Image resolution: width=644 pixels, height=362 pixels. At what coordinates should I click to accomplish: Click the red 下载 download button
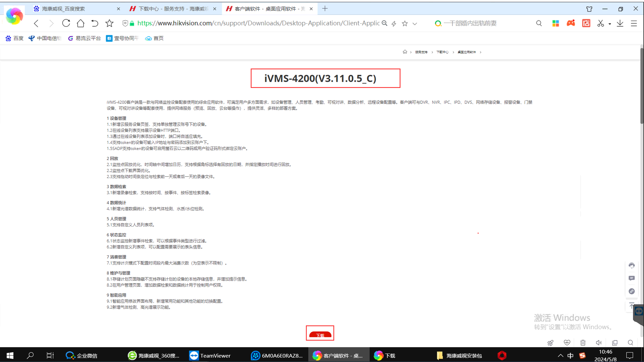tap(320, 335)
